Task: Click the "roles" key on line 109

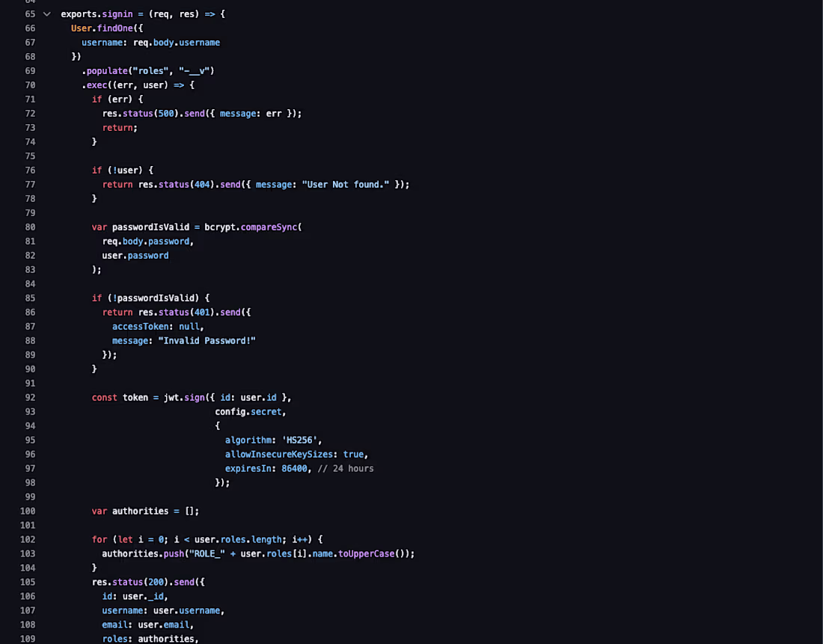Action: [x=115, y=638]
